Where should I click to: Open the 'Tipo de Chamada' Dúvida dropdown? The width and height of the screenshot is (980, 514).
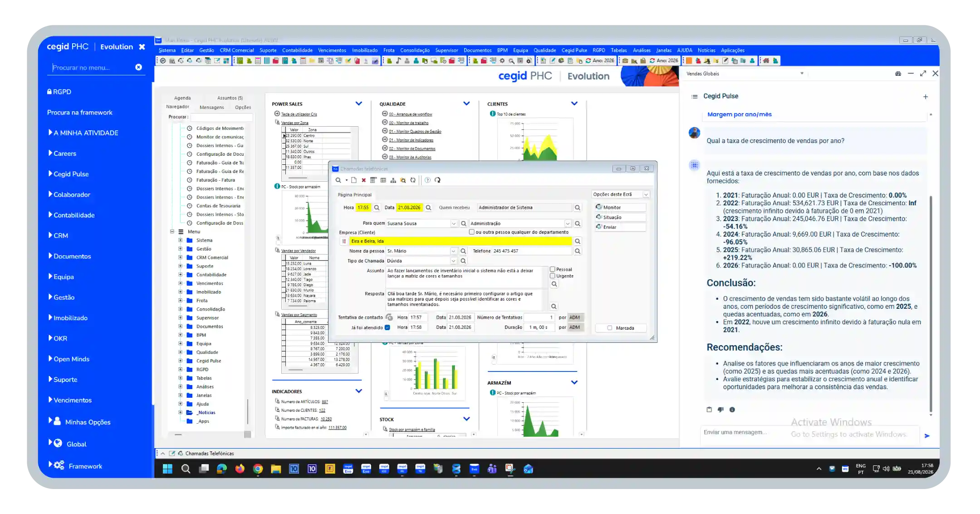coord(453,261)
